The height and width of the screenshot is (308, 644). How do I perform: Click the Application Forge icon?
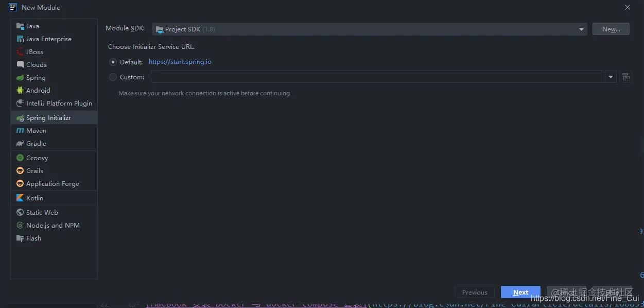pyautogui.click(x=20, y=184)
